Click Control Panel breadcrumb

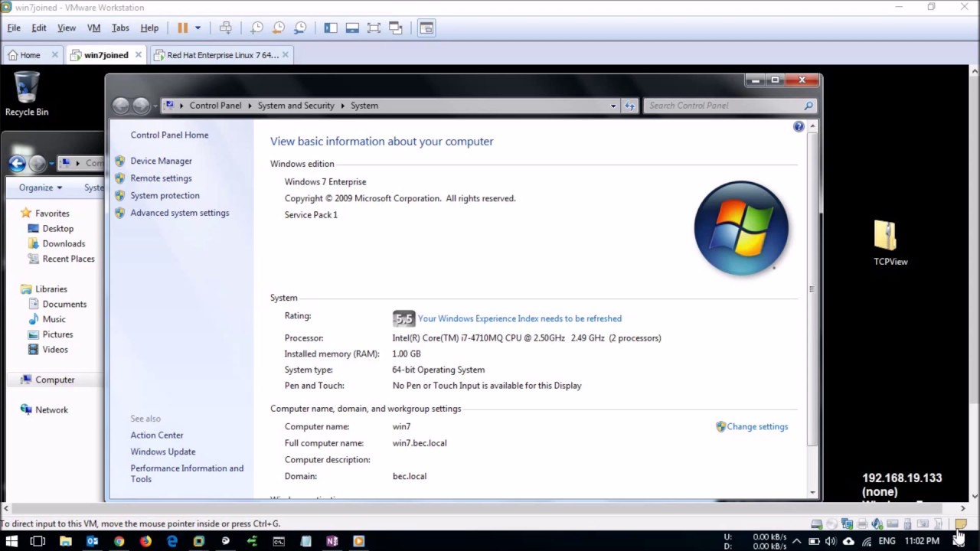coord(215,106)
